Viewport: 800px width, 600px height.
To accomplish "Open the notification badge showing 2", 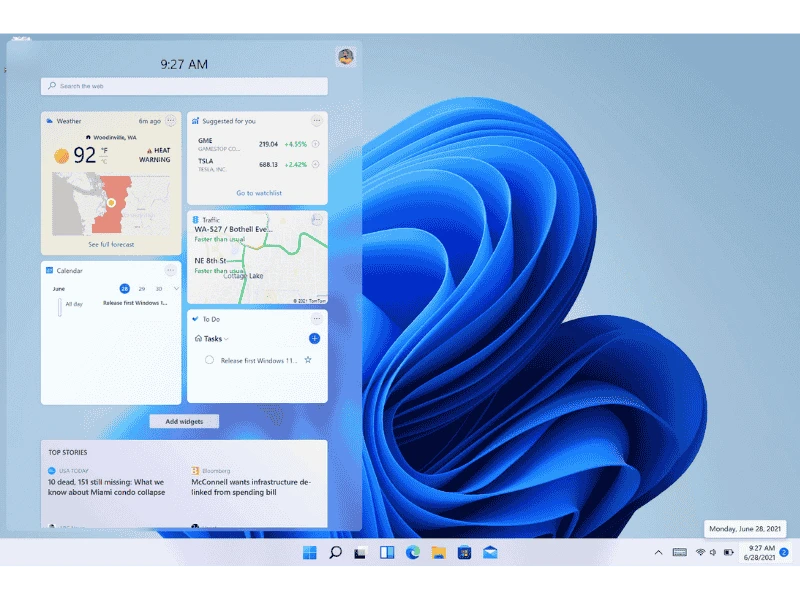I will tap(784, 553).
